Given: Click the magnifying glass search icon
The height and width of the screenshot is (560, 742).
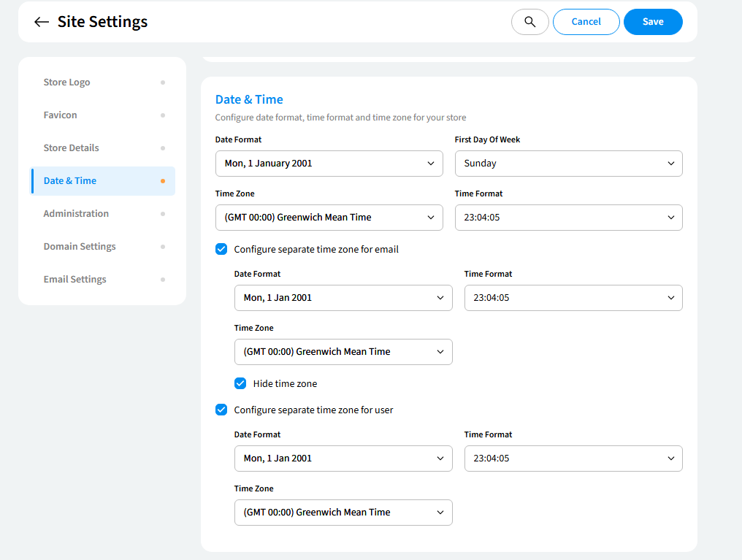Looking at the screenshot, I should 529,22.
